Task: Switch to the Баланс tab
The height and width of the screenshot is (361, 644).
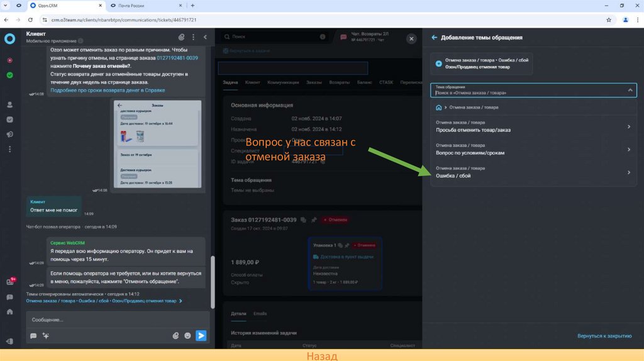Action: [364, 82]
